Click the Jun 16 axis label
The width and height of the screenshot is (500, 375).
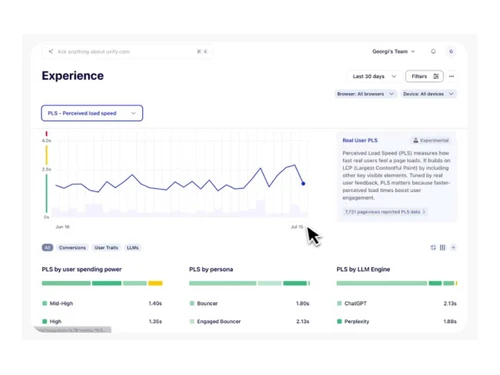pyautogui.click(x=62, y=227)
